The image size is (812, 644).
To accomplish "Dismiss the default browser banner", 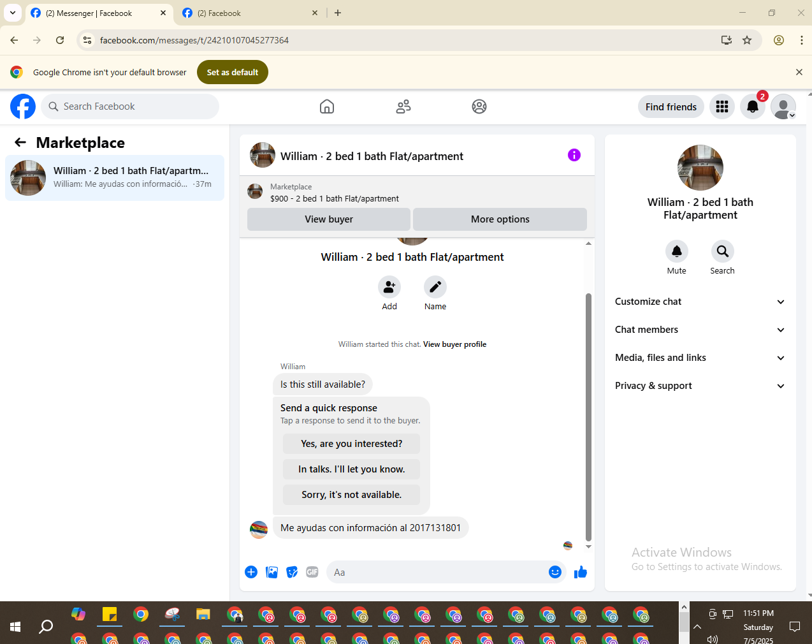I will [799, 72].
